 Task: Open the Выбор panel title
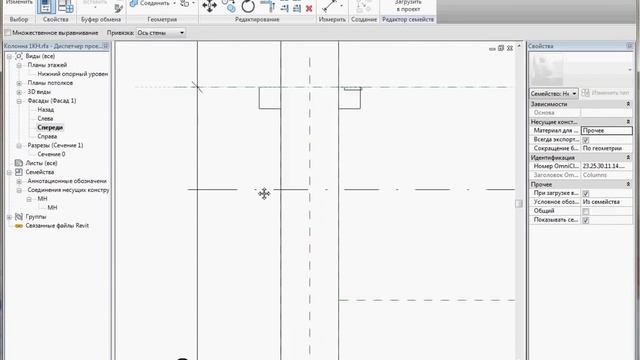pos(19,19)
